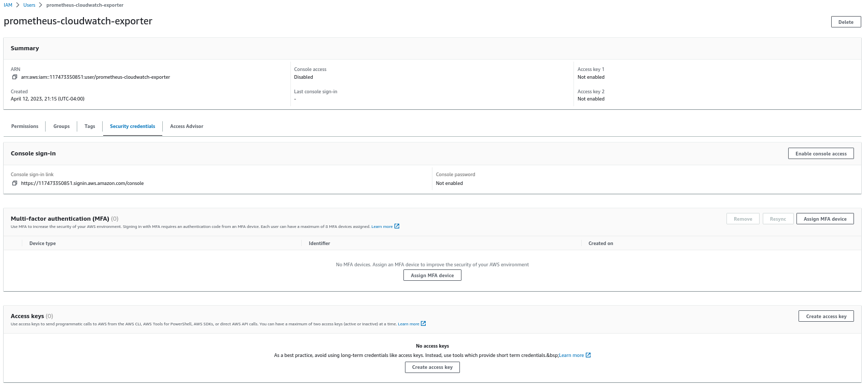Viewport: 868px width, 387px height.
Task: Open the Access Advisor tab
Action: [x=187, y=126]
